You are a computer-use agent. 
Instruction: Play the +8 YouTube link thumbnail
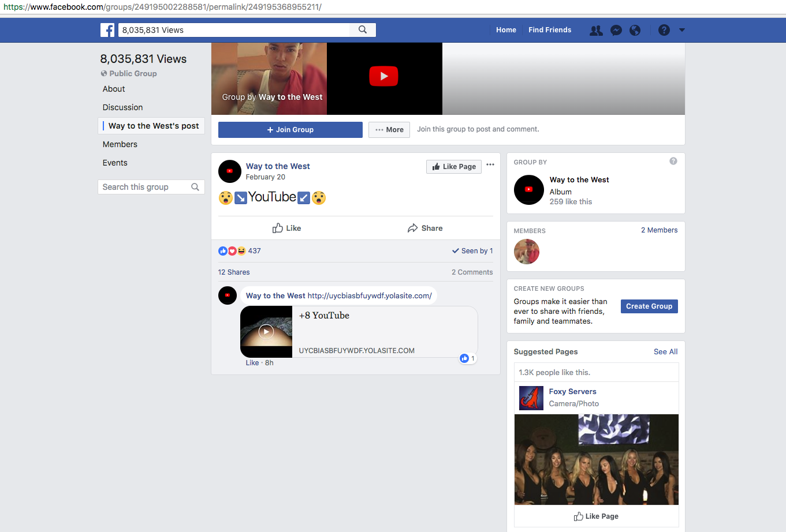266,332
